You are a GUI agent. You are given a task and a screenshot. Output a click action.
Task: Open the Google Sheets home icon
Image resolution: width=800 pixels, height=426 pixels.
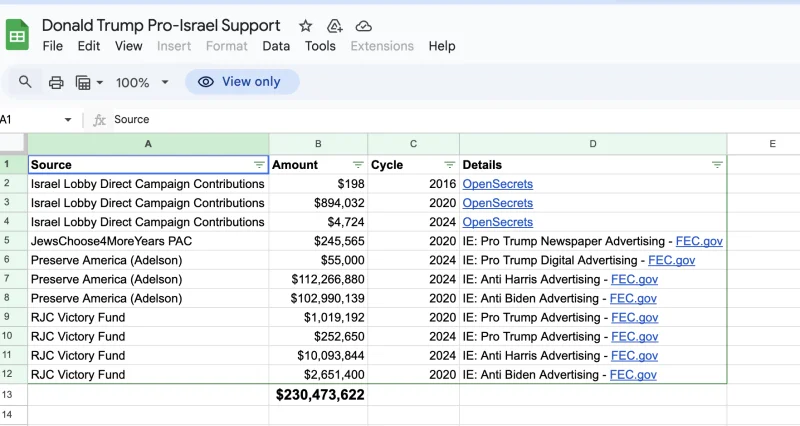pyautogui.click(x=17, y=35)
